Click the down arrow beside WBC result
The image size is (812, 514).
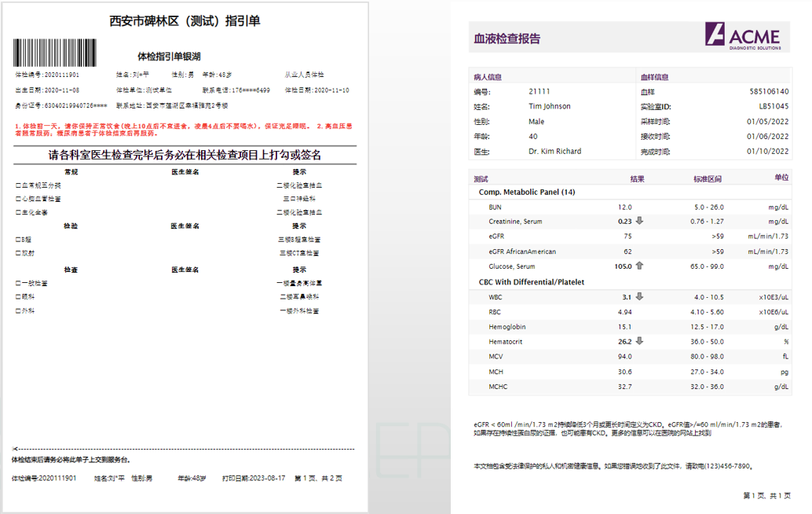[x=639, y=296]
